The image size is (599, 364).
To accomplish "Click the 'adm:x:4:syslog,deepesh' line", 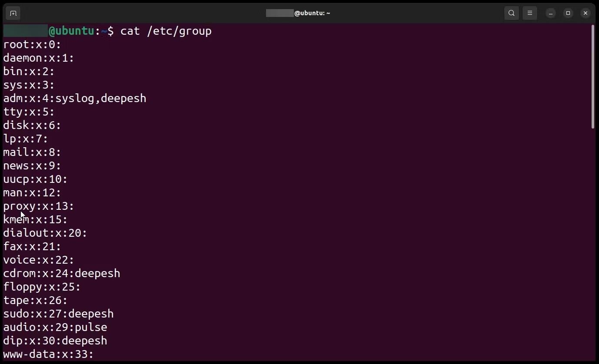I will coord(75,98).
